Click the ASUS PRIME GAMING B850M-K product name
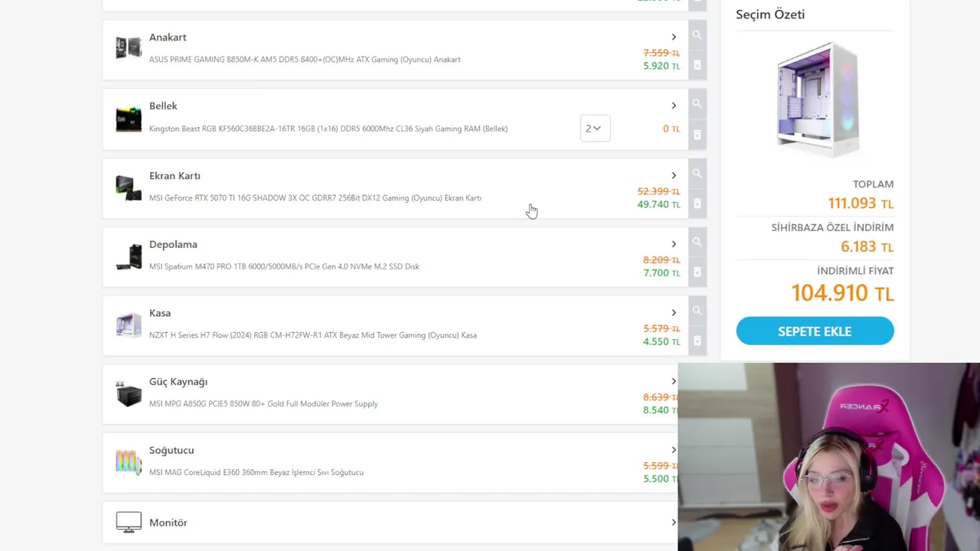980x551 pixels. pos(305,60)
